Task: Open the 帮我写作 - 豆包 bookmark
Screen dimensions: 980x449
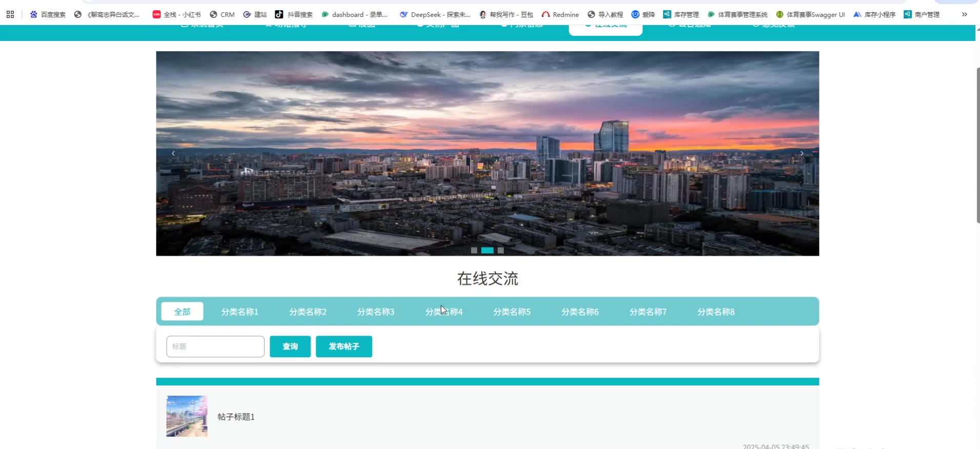Action: tap(506, 14)
